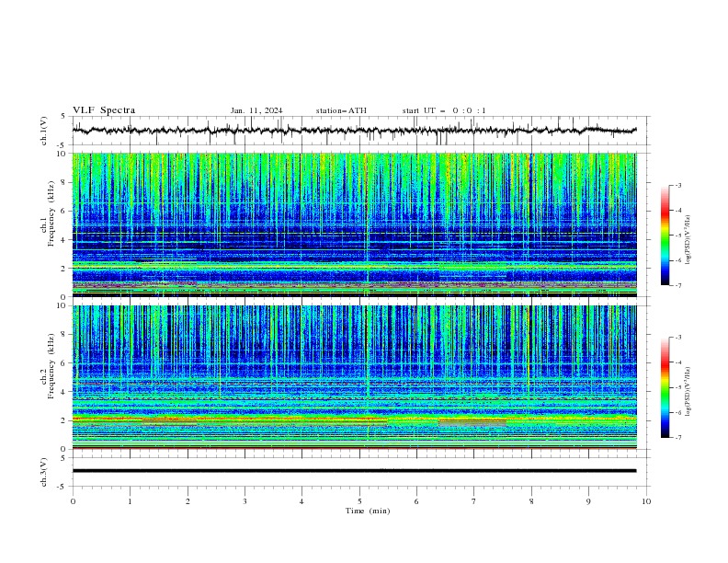This screenshot has width=728, height=563.
Task: Select lower colorbar "log(PSD)(V²/Hz)" label
Action: [688, 391]
